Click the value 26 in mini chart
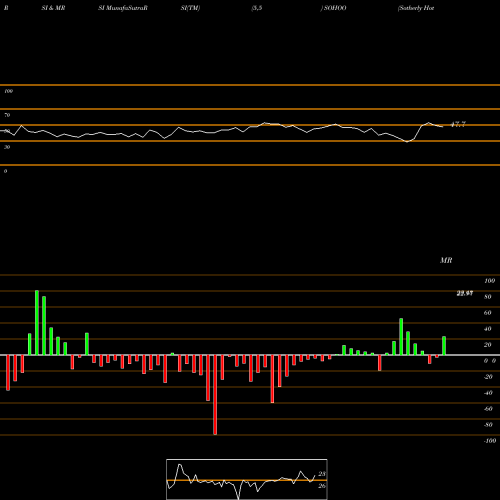 pyautogui.click(x=322, y=486)
